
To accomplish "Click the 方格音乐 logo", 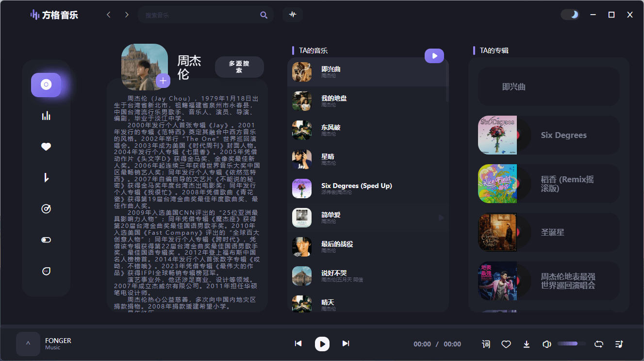I will 54,15.
